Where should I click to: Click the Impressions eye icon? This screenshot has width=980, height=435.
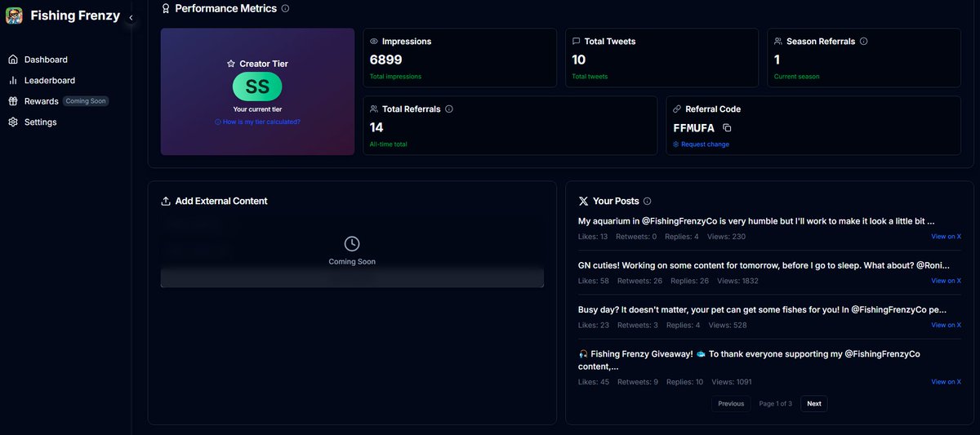click(374, 41)
